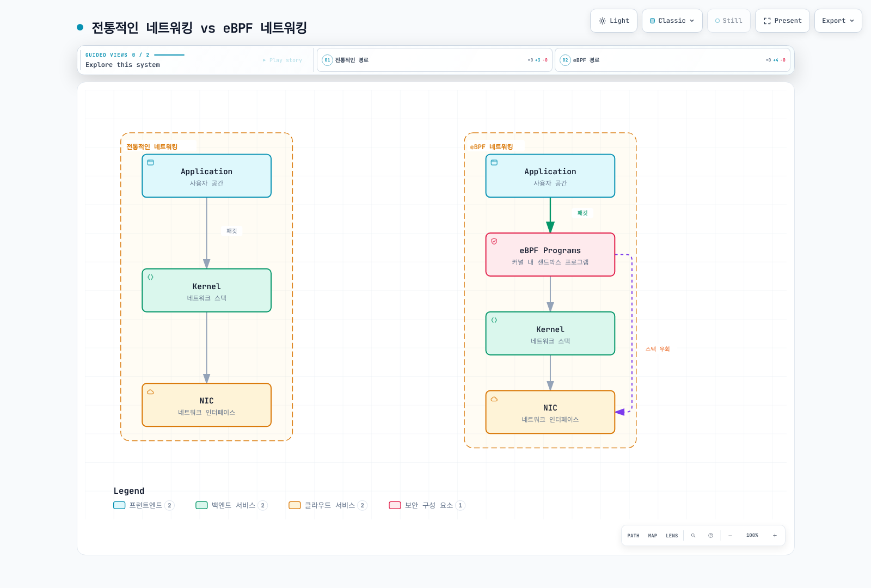The height and width of the screenshot is (588, 871).
Task: Click shield icon on eBPF Programs node
Action: (x=494, y=241)
